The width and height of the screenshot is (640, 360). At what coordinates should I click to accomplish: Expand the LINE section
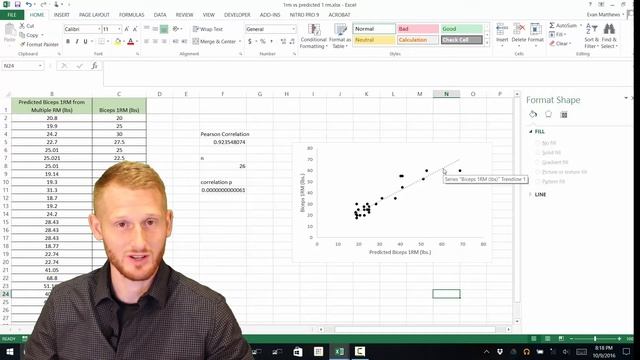click(x=531, y=195)
